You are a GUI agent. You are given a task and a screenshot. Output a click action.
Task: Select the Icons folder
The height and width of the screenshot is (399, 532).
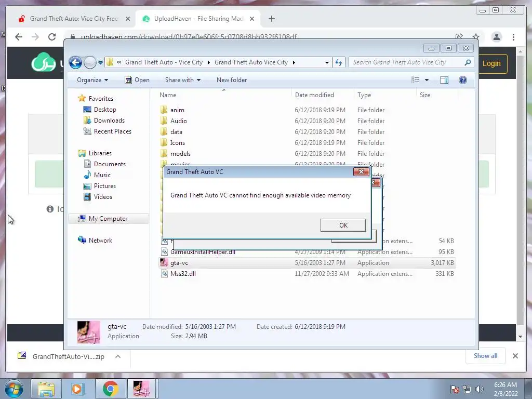[x=307, y=142]
